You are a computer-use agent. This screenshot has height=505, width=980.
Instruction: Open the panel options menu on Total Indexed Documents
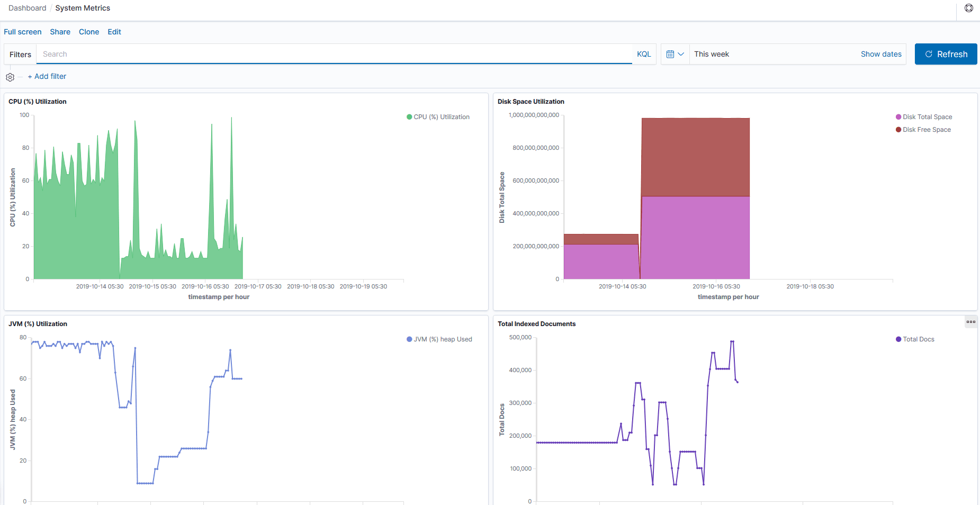pyautogui.click(x=970, y=321)
